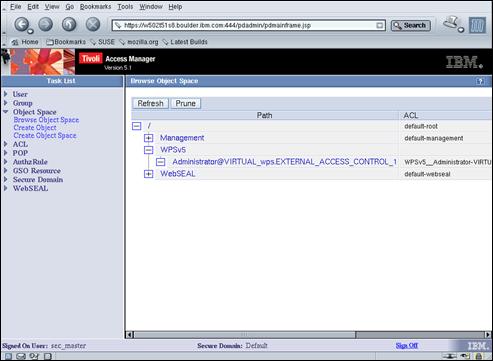Open the Edit menu
This screenshot has height=361, width=493.
coord(33,7)
